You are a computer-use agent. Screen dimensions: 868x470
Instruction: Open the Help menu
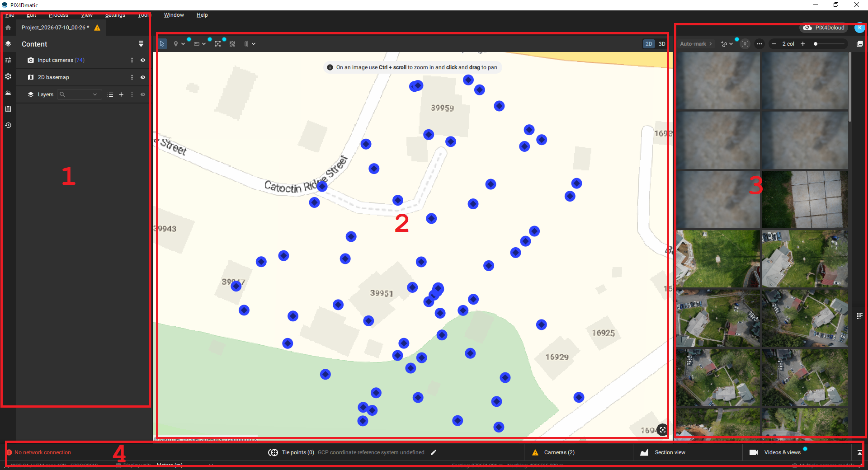[202, 15]
